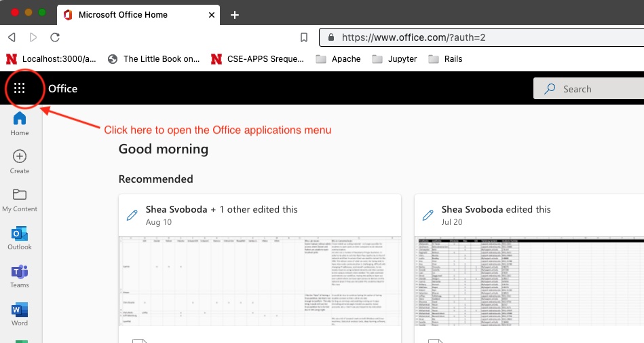Click the Create plus icon
Viewport: 644px width, 343px height.
20,162
